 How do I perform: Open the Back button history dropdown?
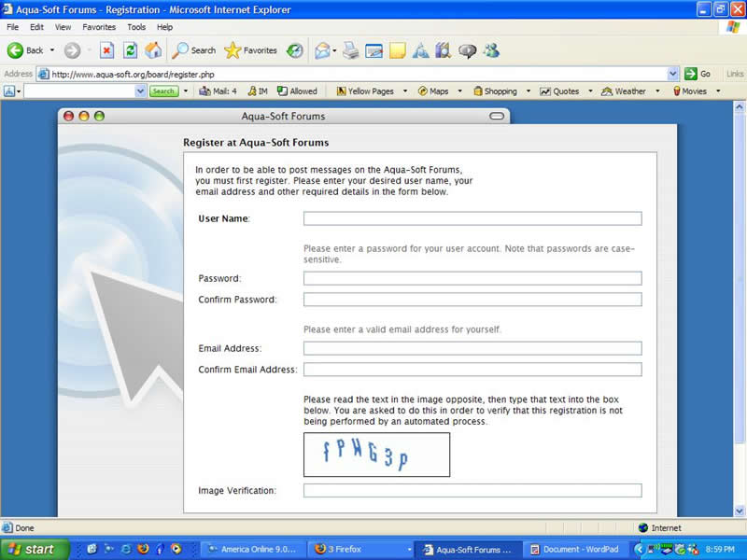(x=52, y=50)
